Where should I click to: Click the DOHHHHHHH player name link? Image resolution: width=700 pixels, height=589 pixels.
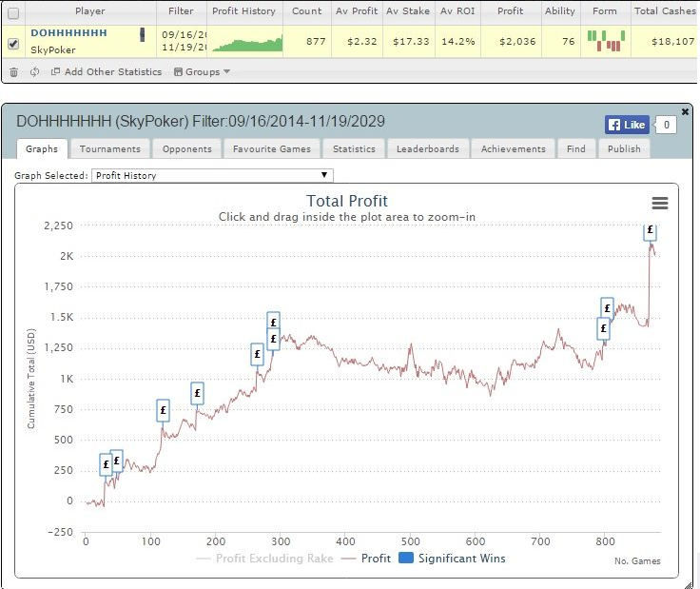68,32
